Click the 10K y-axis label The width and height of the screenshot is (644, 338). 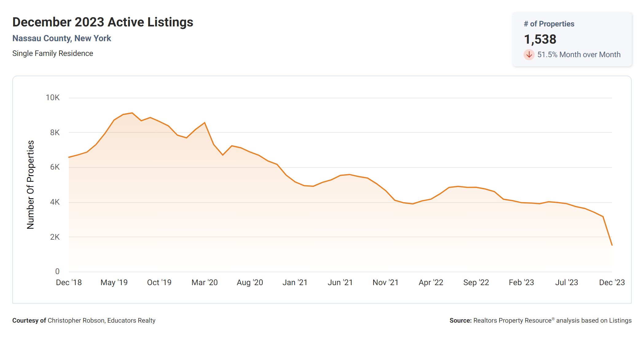click(x=53, y=98)
